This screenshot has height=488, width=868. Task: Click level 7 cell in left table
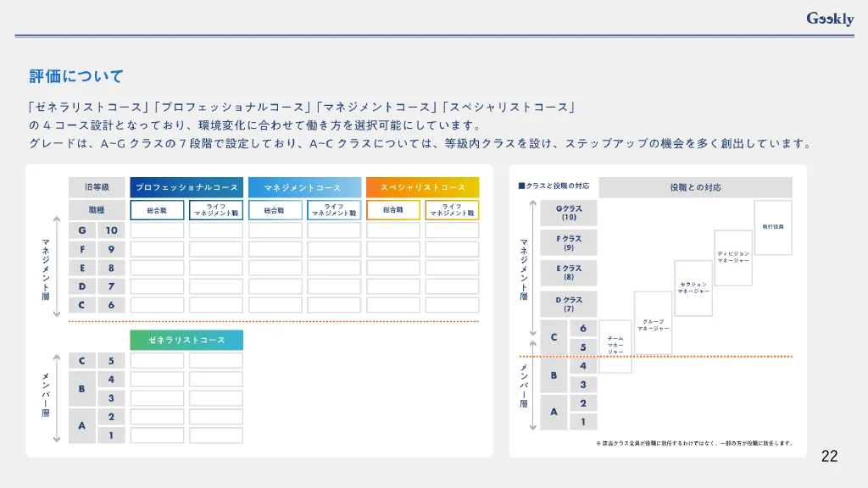(x=111, y=286)
